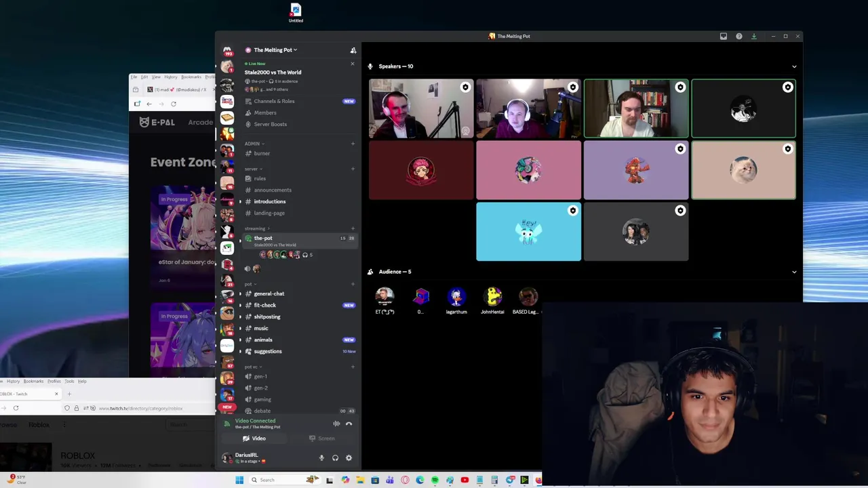The width and height of the screenshot is (868, 488).
Task: Collapse the server category
Action: pos(253,169)
